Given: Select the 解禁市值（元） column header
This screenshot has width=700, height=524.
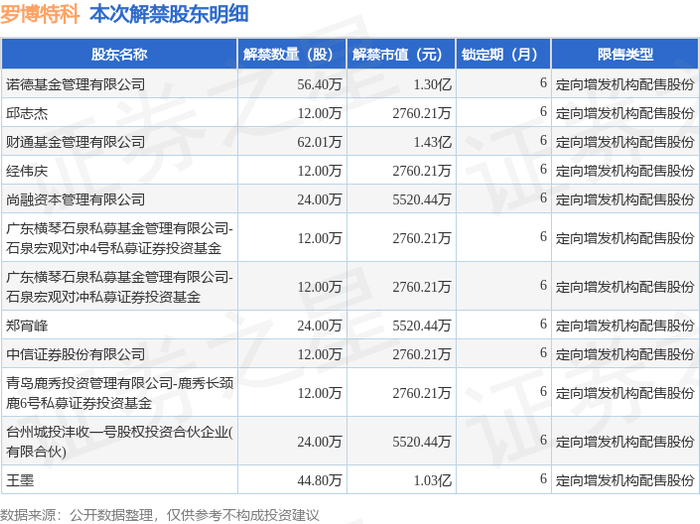Looking at the screenshot, I should click(401, 54).
